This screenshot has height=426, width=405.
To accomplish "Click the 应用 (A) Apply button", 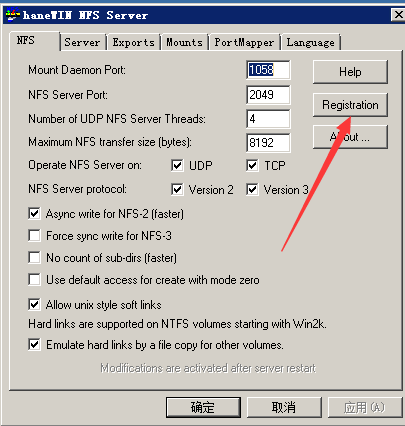I will pyautogui.click(x=365, y=407).
